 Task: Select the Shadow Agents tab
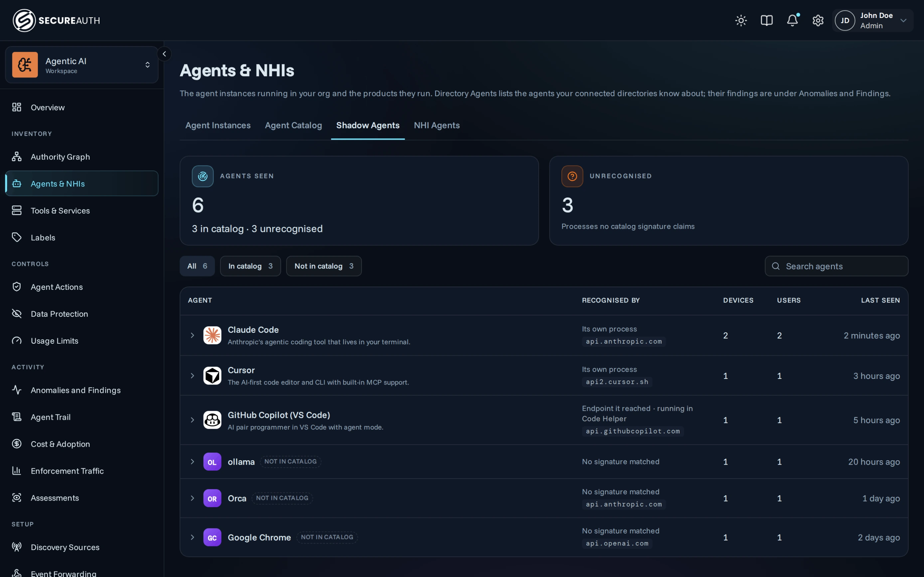tap(368, 125)
